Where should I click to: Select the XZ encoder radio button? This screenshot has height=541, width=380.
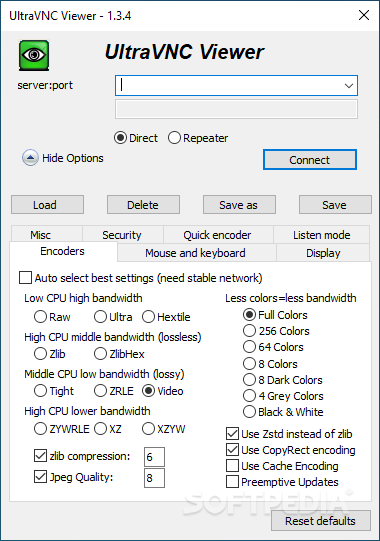coord(100,429)
